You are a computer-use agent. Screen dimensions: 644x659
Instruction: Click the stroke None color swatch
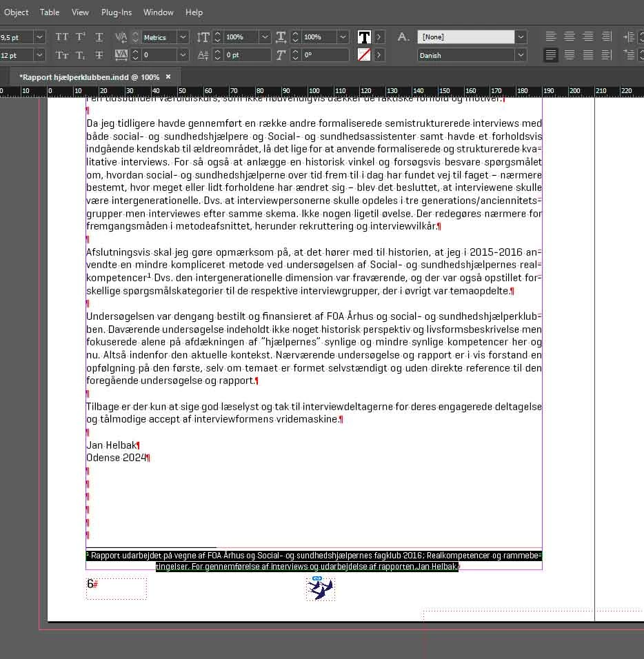[364, 55]
